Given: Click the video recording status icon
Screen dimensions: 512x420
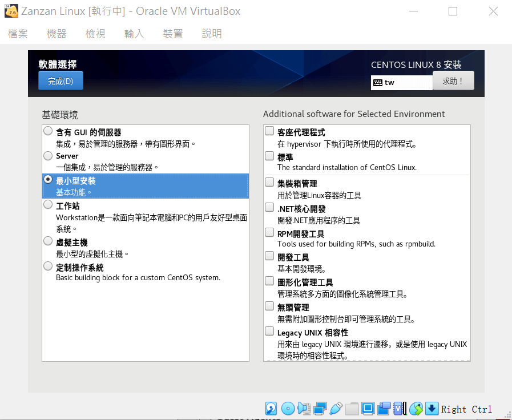Looking at the screenshot, I should click(384, 408).
